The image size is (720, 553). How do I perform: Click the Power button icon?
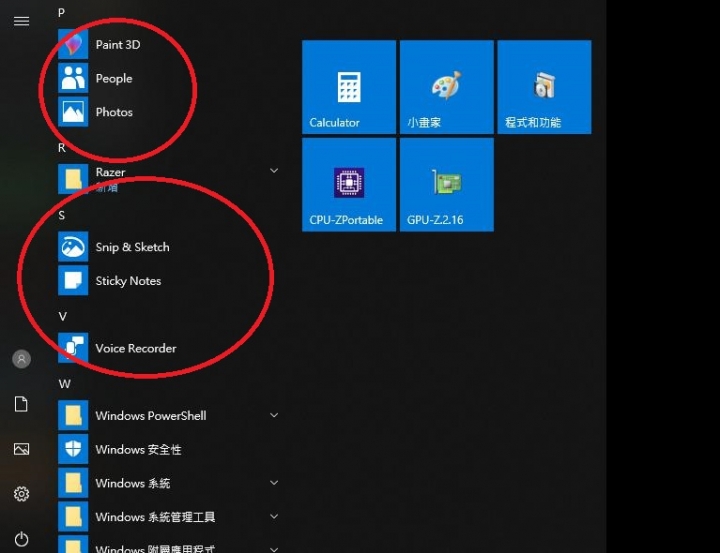click(x=21, y=539)
